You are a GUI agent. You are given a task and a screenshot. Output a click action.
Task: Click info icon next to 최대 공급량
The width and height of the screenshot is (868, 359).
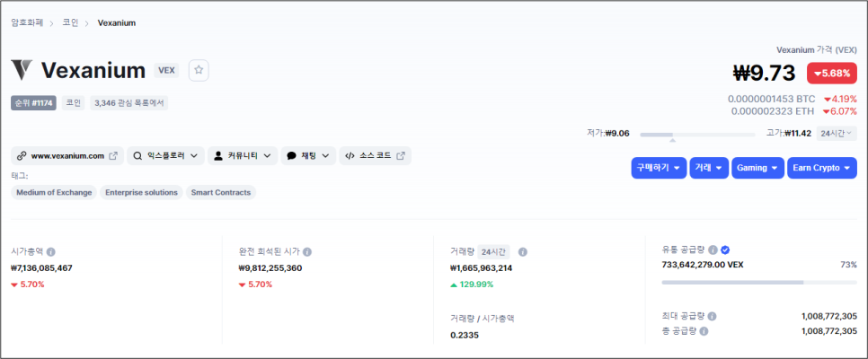(x=713, y=316)
